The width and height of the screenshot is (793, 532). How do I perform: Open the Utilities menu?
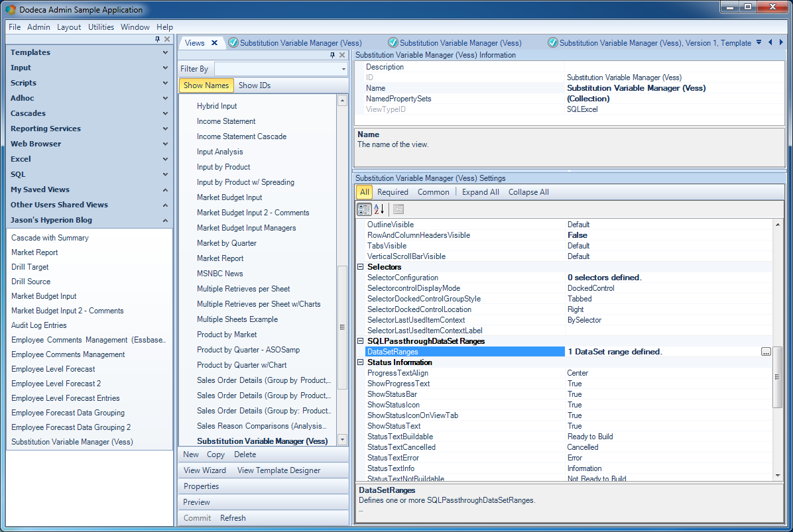(x=101, y=27)
